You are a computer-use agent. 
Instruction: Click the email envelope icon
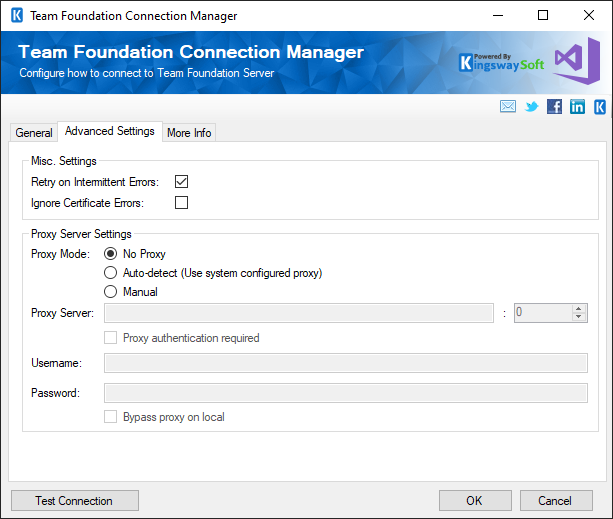coord(508,106)
